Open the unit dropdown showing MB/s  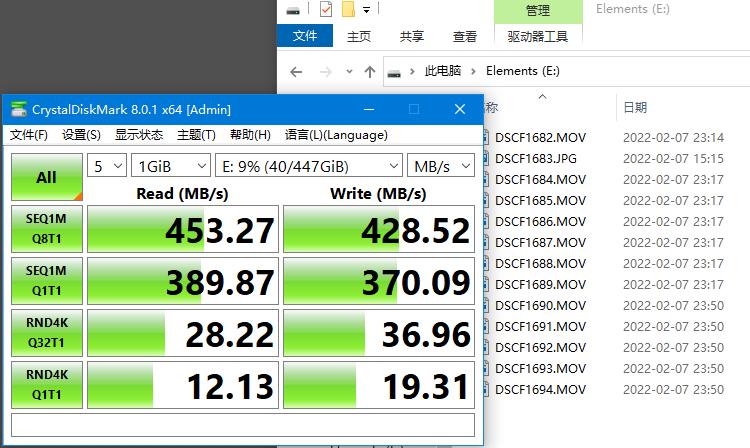441,166
